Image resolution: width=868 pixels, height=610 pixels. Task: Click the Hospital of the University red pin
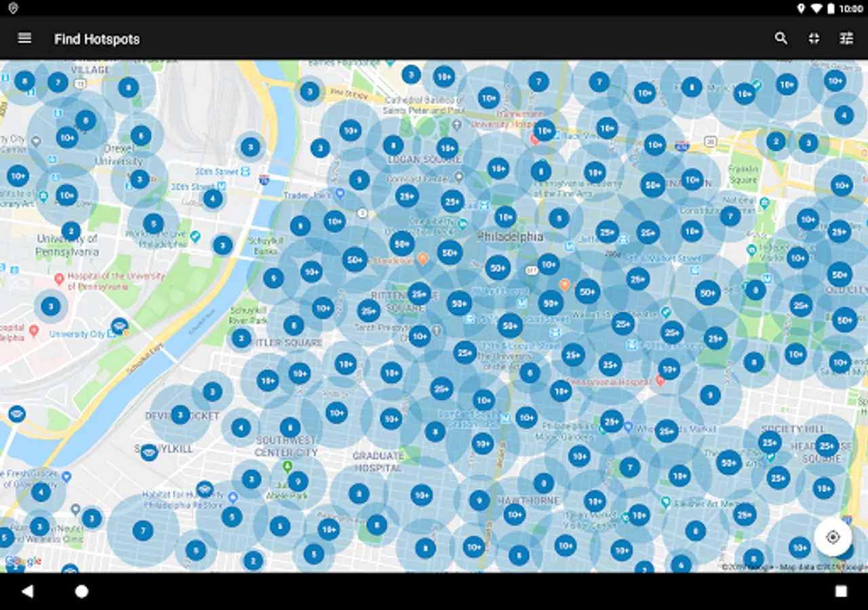click(x=59, y=279)
